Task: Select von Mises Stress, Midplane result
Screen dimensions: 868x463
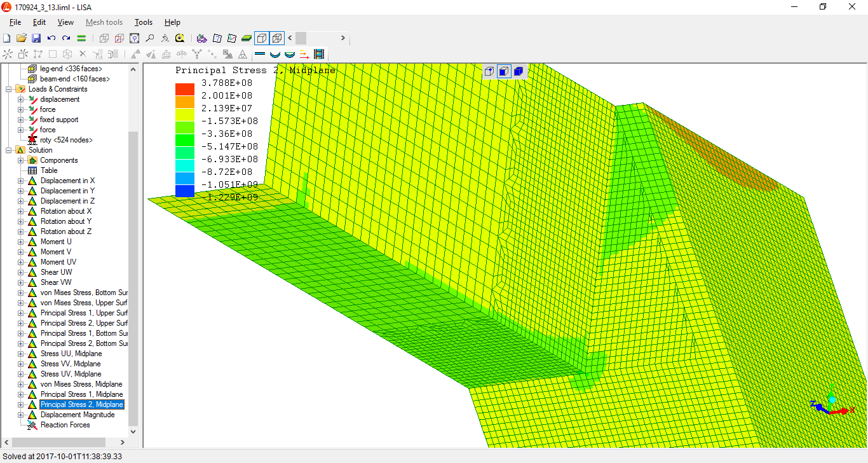Action: coord(81,384)
